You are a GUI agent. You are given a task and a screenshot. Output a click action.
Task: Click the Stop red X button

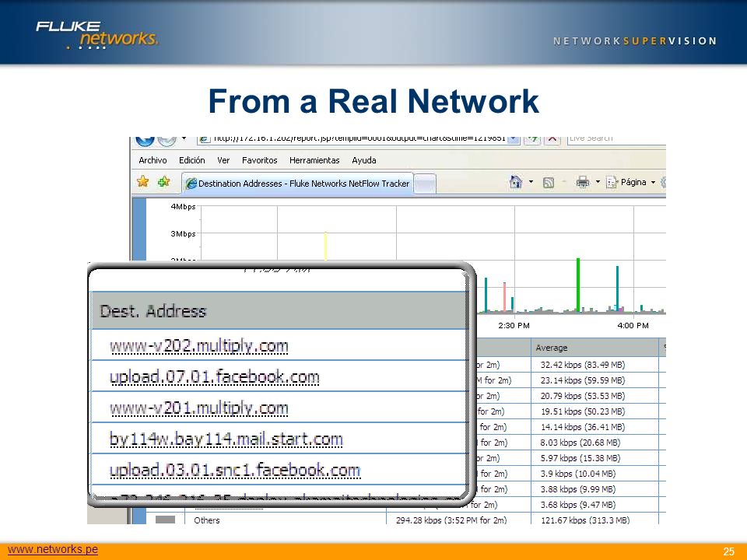click(x=552, y=139)
